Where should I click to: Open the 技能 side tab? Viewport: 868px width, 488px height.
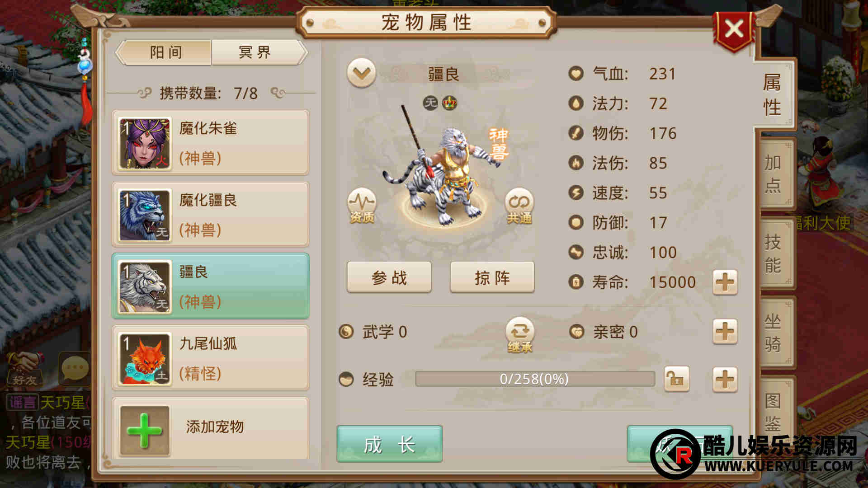coord(774,253)
